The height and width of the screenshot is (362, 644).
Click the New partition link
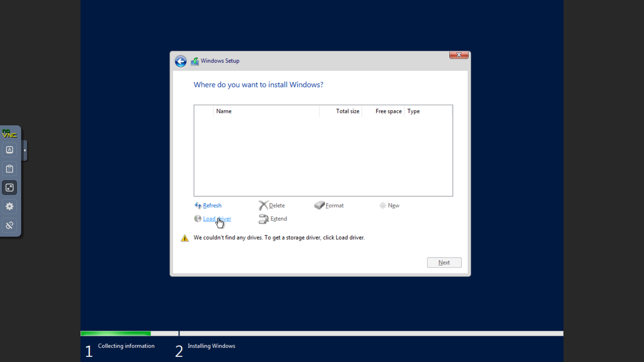[x=393, y=206]
